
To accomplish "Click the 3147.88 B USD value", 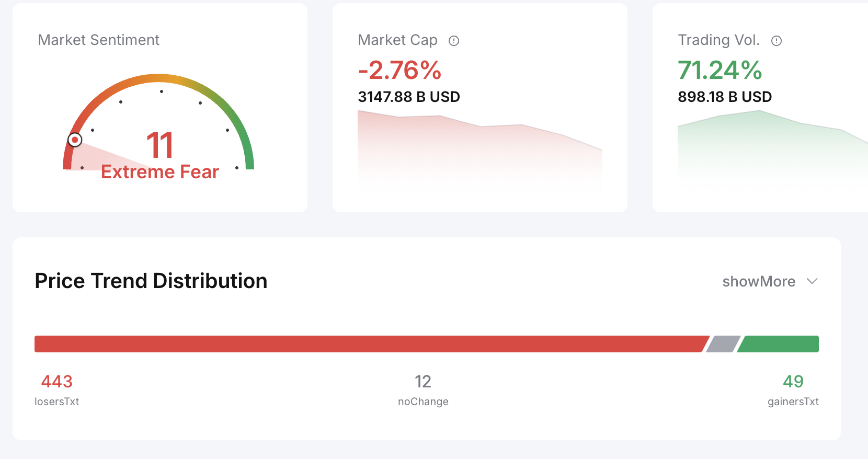I will pyautogui.click(x=409, y=97).
